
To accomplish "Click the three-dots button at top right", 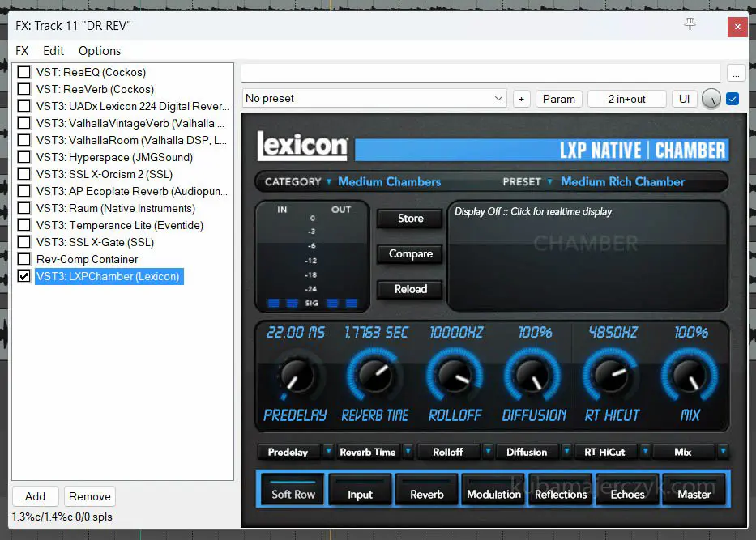I will [x=736, y=73].
